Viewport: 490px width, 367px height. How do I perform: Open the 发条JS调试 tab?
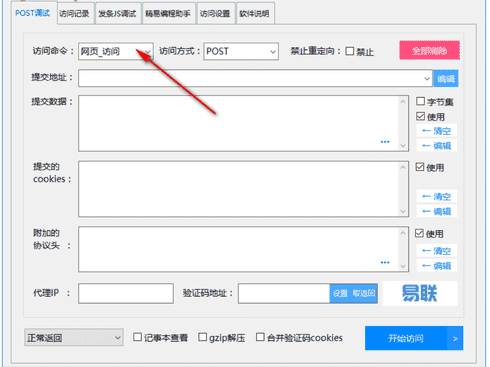[x=118, y=14]
